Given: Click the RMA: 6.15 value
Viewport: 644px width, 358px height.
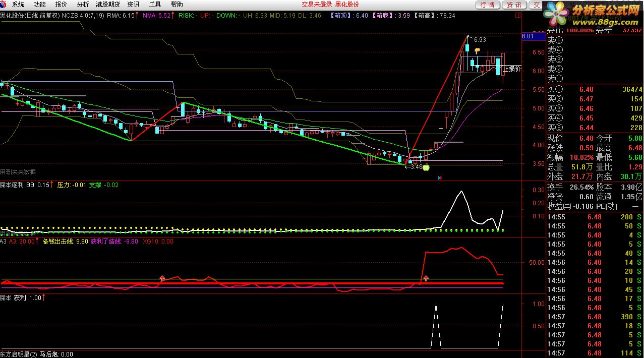Looking at the screenshot, I should [123, 15].
